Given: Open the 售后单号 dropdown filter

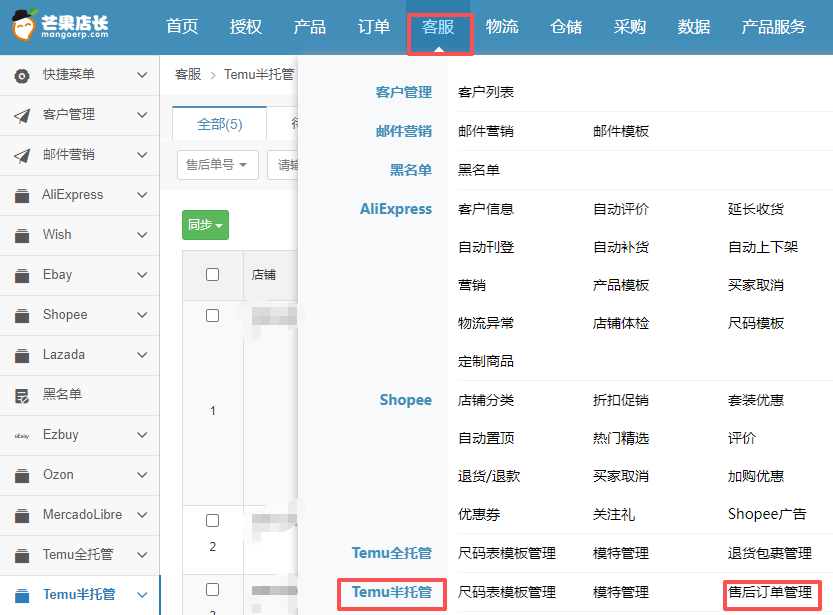Looking at the screenshot, I should 217,165.
